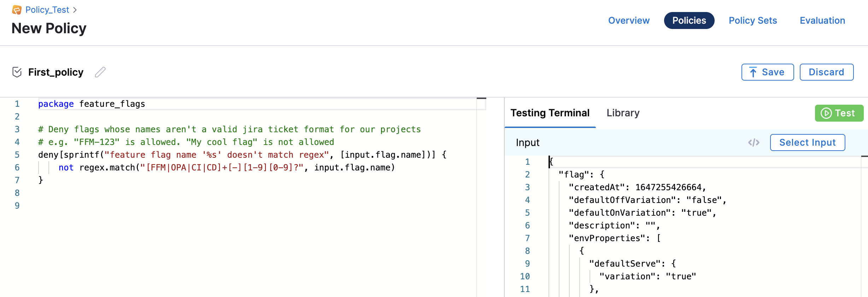Go to Policy Sets
This screenshot has height=297, width=868.
(753, 21)
